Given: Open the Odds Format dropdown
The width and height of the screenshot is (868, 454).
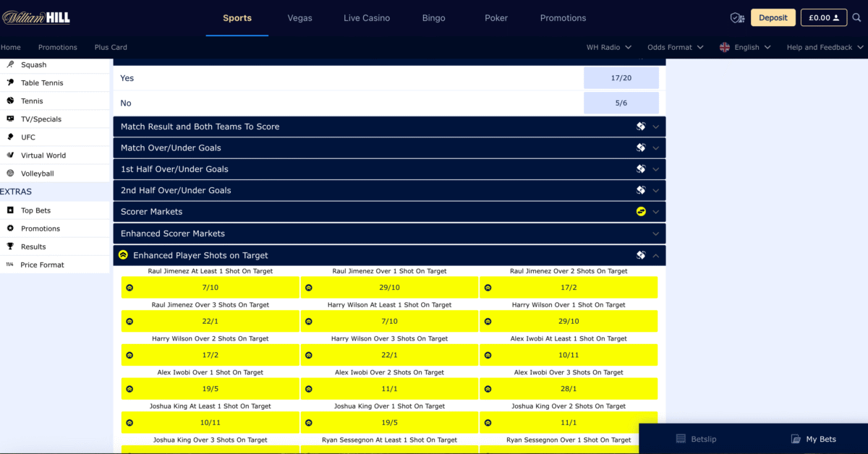Looking at the screenshot, I should click(675, 48).
